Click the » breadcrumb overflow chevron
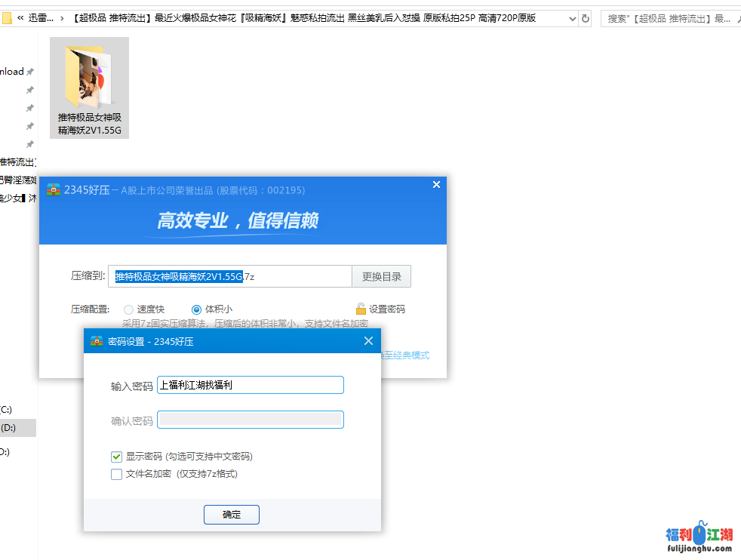This screenshot has width=741, height=560. 62,17
